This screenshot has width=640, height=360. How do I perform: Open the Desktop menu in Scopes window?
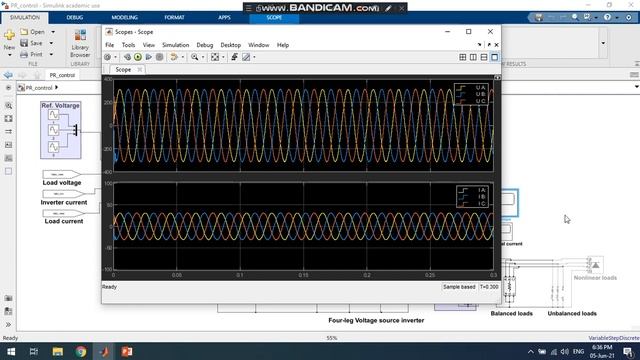pyautogui.click(x=231, y=45)
